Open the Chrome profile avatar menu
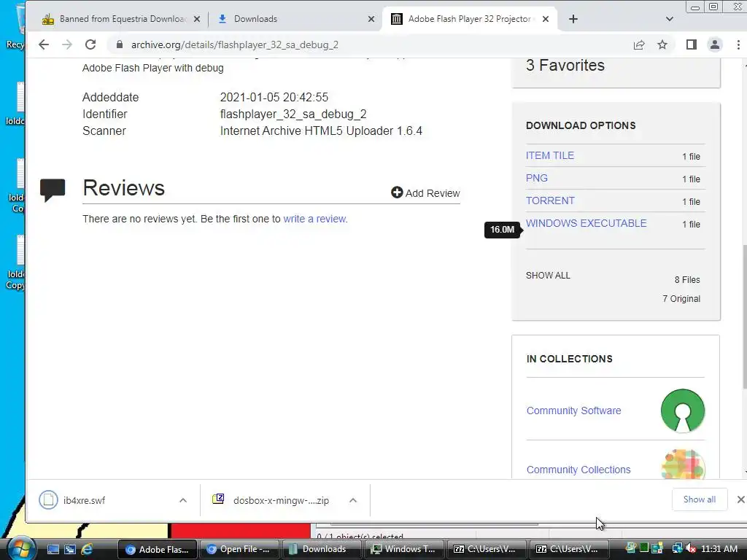Screen dimensions: 747x560 715,44
